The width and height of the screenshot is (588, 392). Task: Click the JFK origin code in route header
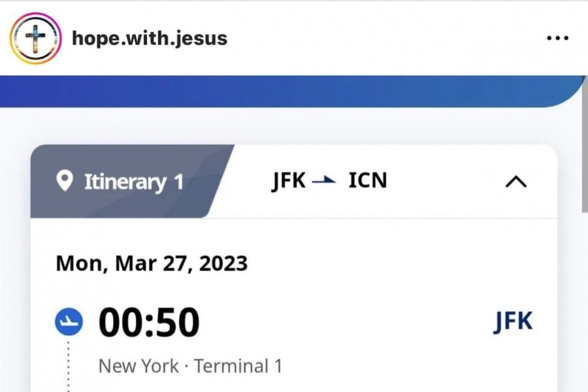click(289, 181)
